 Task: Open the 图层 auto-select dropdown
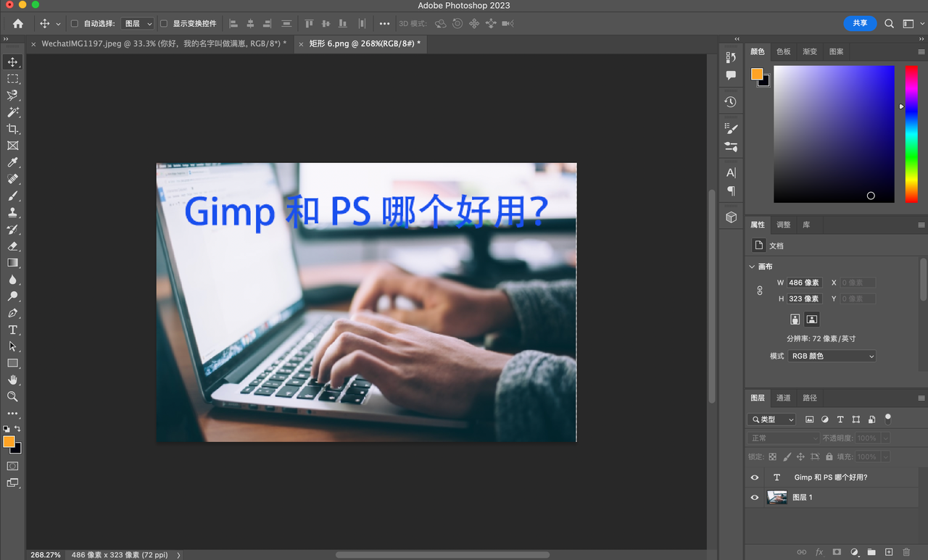pos(138,23)
